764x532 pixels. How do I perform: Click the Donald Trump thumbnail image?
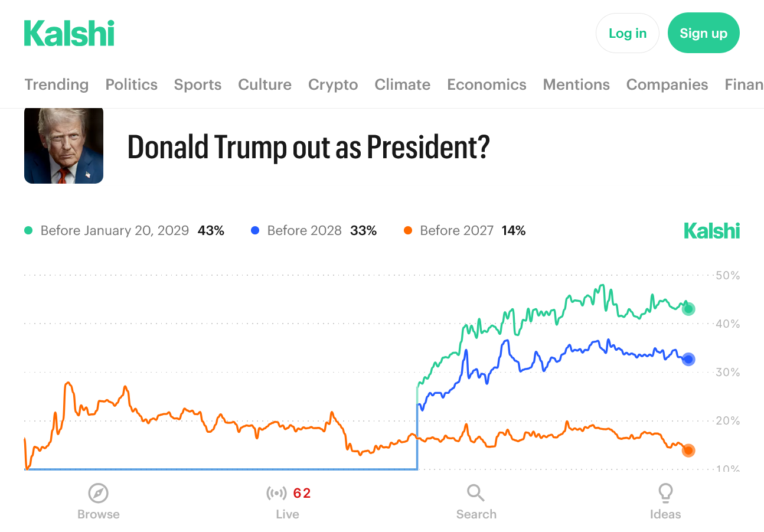tap(64, 145)
